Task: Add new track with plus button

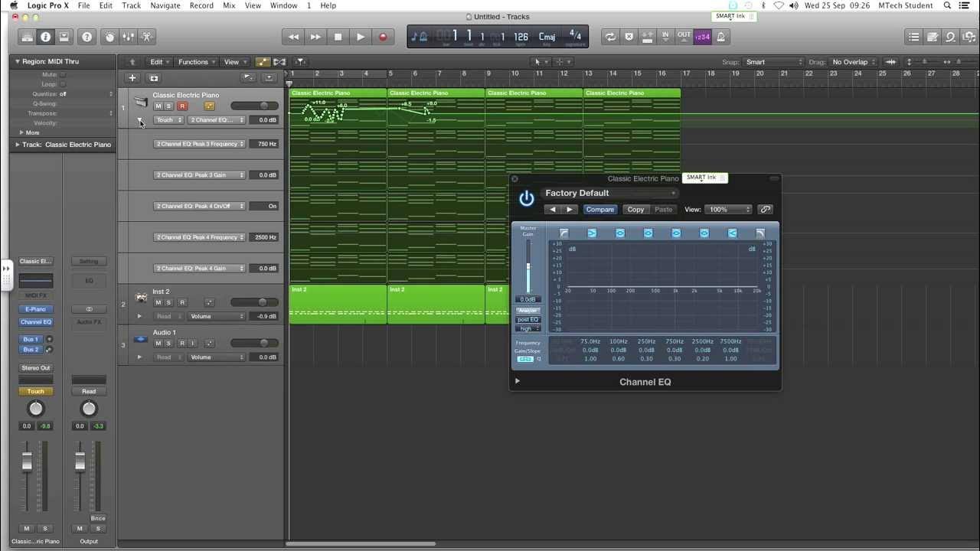Action: [x=132, y=78]
